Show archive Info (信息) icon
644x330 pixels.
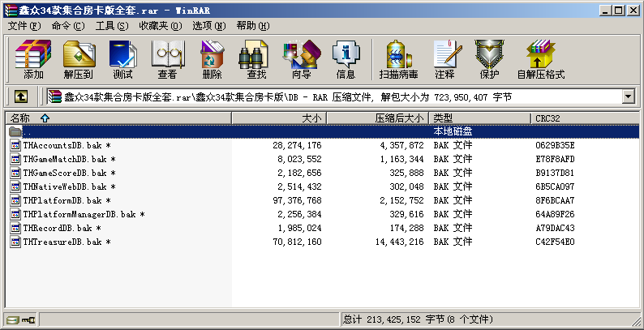(x=346, y=60)
